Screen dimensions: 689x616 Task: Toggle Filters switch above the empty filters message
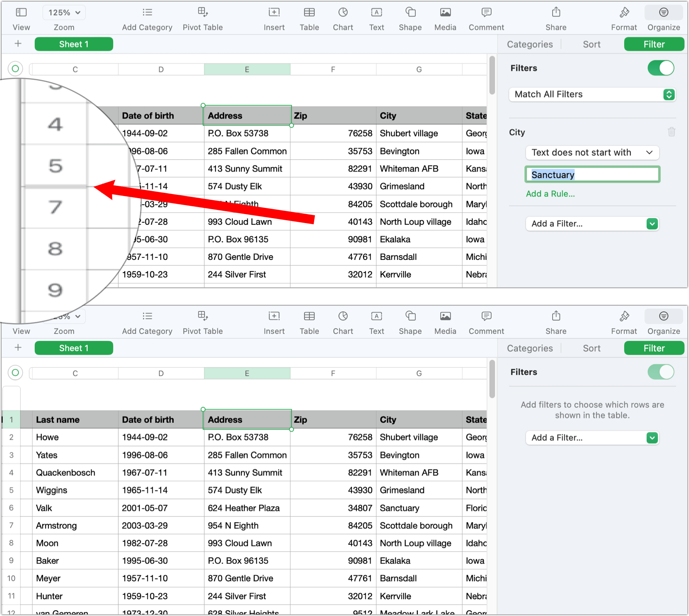660,372
